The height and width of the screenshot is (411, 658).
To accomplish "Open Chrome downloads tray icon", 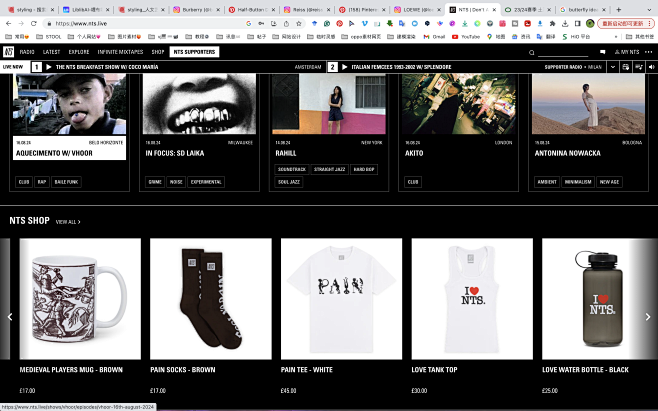I will [565, 24].
